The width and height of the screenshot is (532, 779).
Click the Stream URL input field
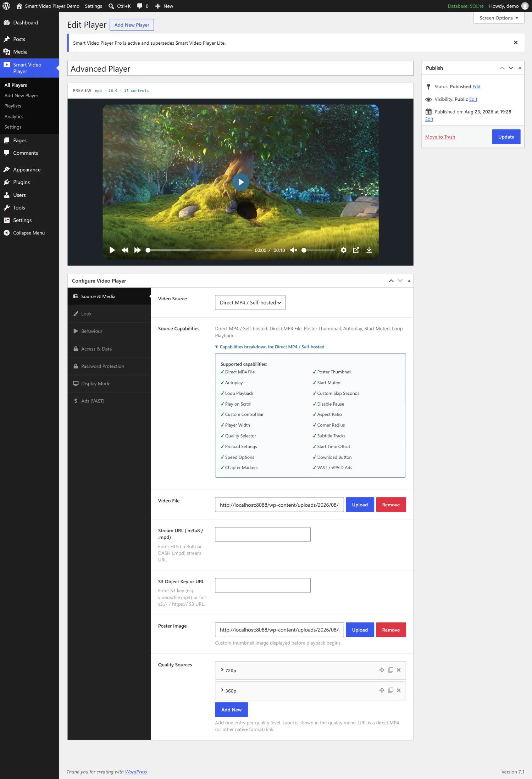(263, 534)
